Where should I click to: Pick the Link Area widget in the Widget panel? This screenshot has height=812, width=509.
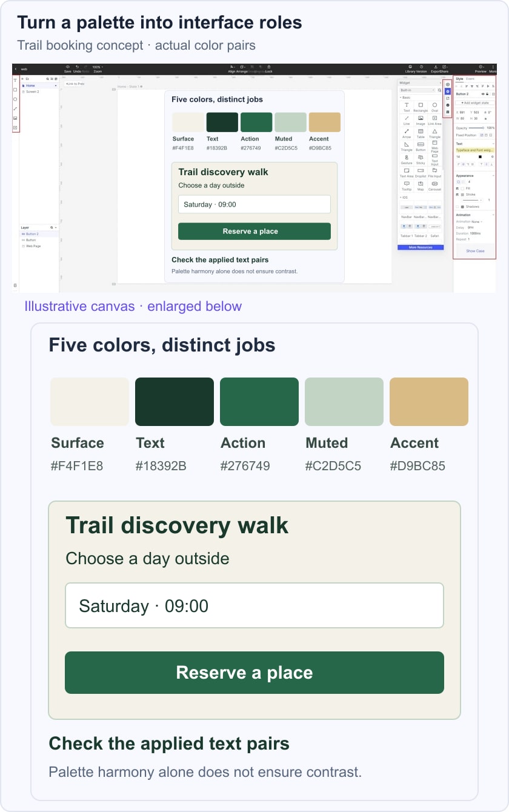pos(434,120)
